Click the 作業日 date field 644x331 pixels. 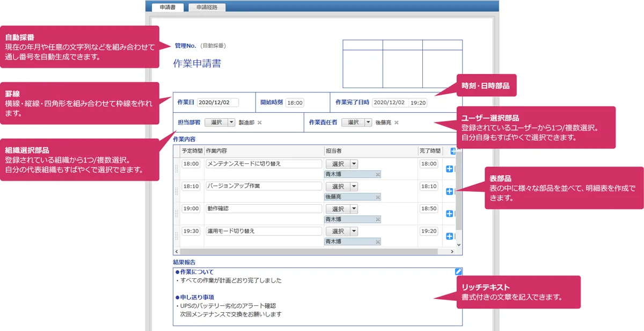click(217, 103)
